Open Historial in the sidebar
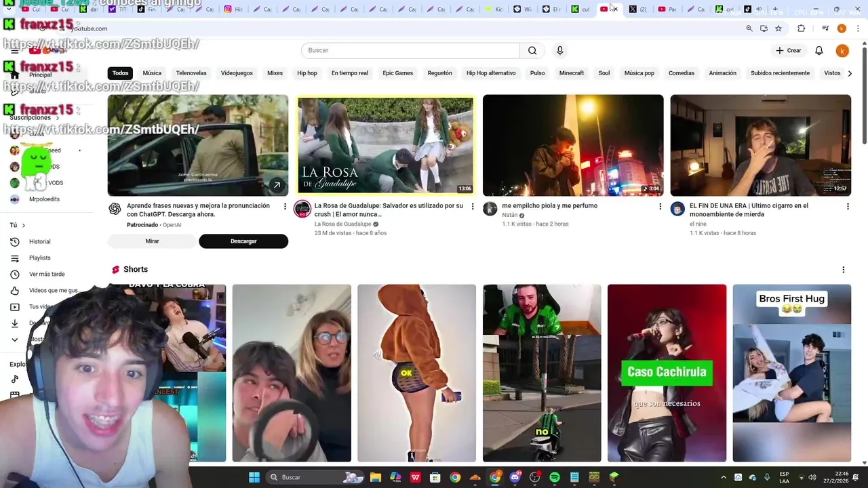The height and width of the screenshot is (488, 868). coord(40,241)
